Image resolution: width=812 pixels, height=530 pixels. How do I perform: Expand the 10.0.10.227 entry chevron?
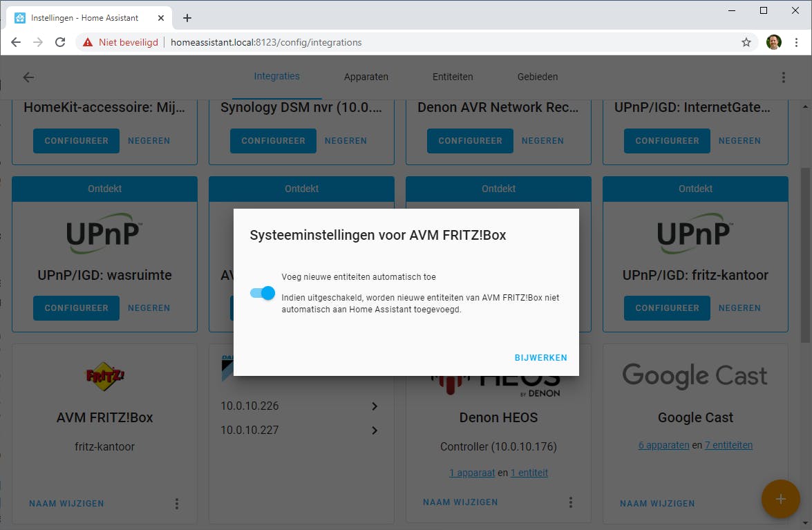(x=375, y=430)
